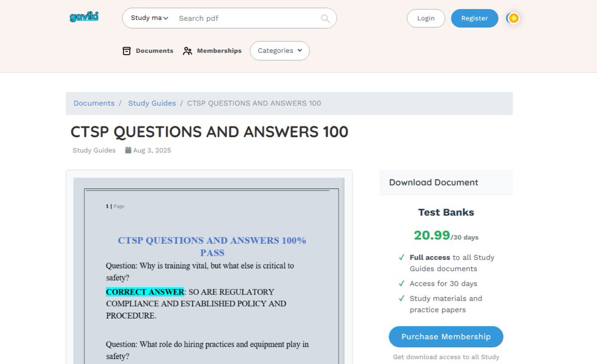Click the document preview page
Image resolution: width=597 pixels, height=364 pixels.
[x=209, y=271]
